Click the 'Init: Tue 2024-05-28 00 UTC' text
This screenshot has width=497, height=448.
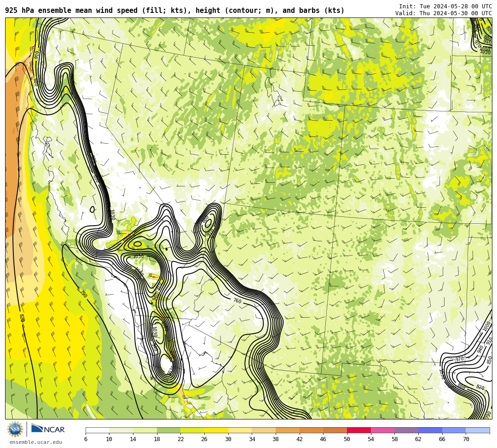(445, 6)
